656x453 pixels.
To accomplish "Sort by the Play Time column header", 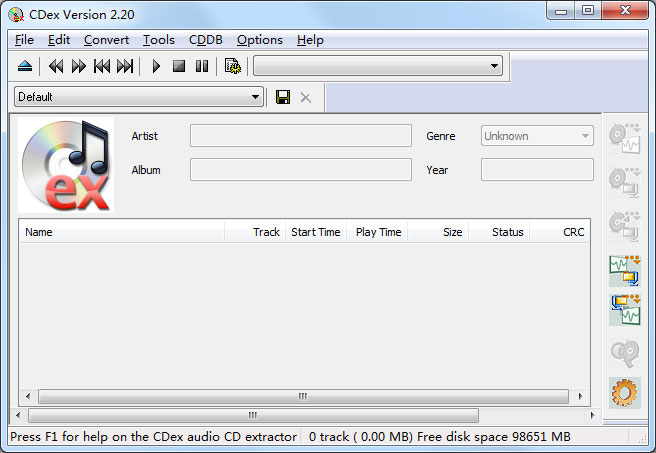I will [377, 232].
